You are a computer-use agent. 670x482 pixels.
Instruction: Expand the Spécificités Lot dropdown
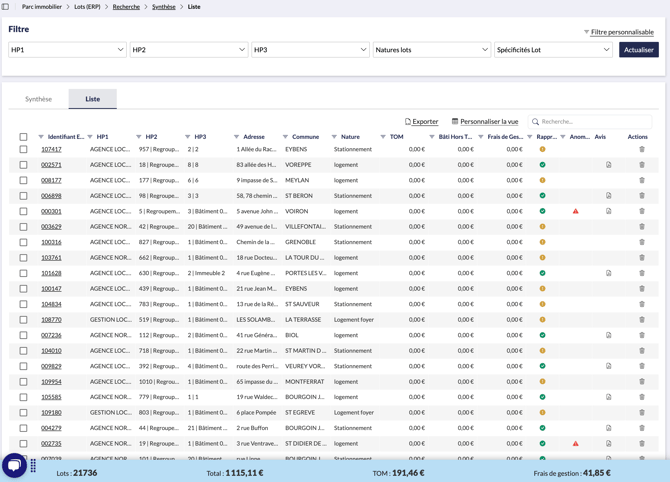click(553, 50)
